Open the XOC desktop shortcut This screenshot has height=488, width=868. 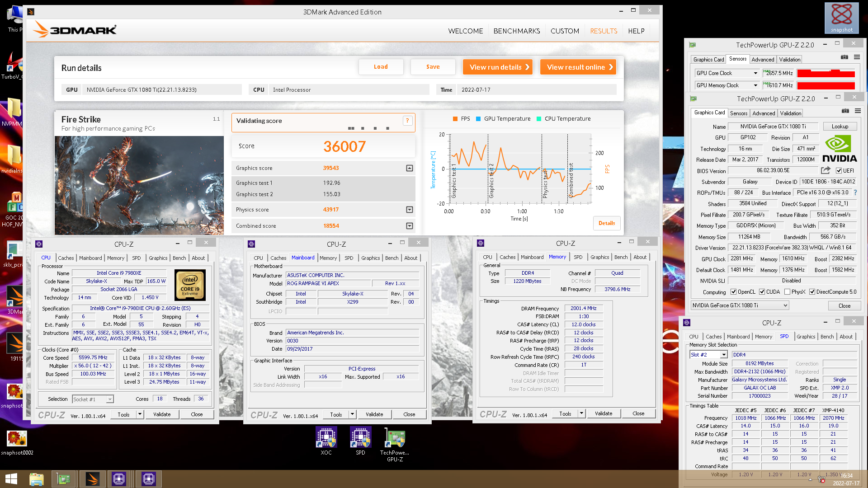(x=326, y=441)
